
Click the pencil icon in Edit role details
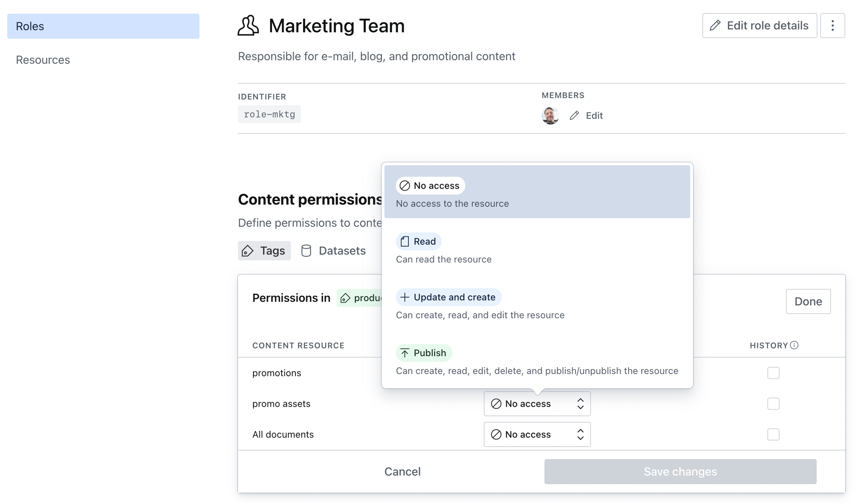pyautogui.click(x=715, y=25)
